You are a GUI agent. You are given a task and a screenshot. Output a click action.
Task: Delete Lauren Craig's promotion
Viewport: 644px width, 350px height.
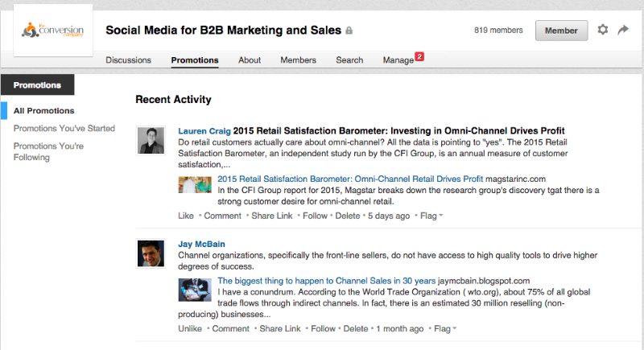[x=348, y=216]
